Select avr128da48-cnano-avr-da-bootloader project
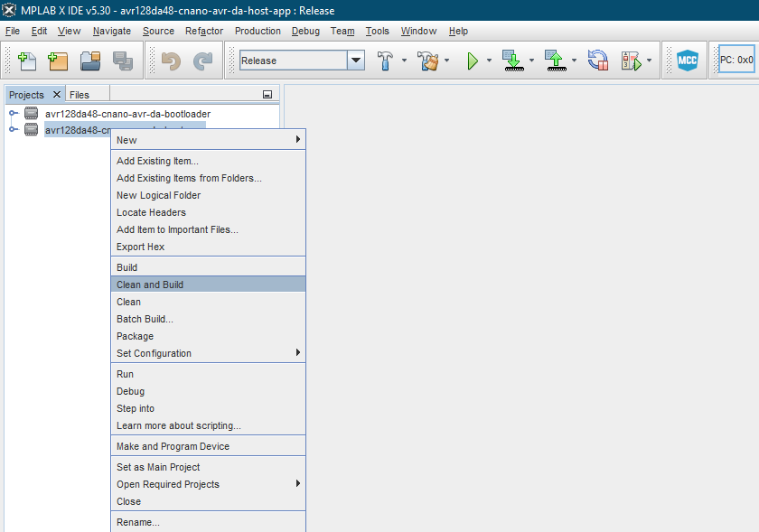 pos(127,114)
